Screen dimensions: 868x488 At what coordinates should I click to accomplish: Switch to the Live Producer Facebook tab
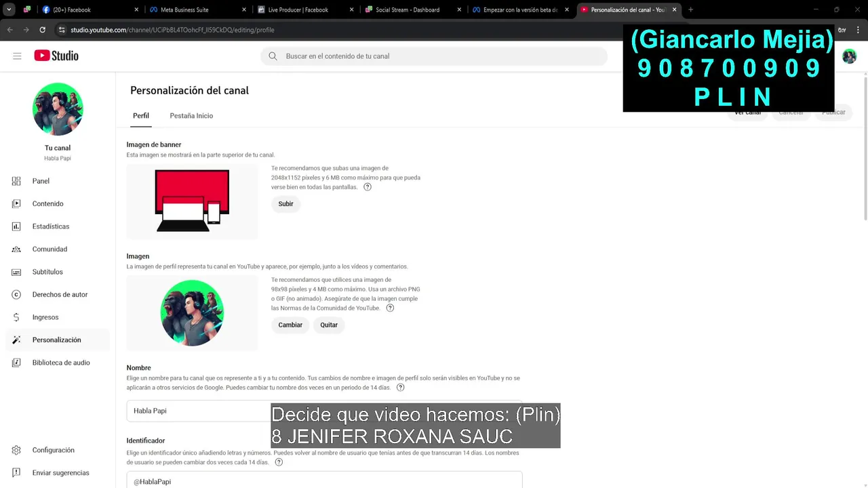coord(307,9)
